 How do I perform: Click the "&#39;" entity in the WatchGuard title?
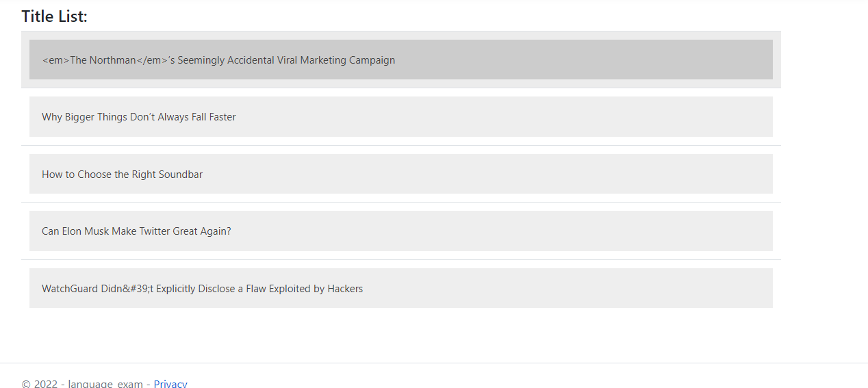(x=140, y=289)
